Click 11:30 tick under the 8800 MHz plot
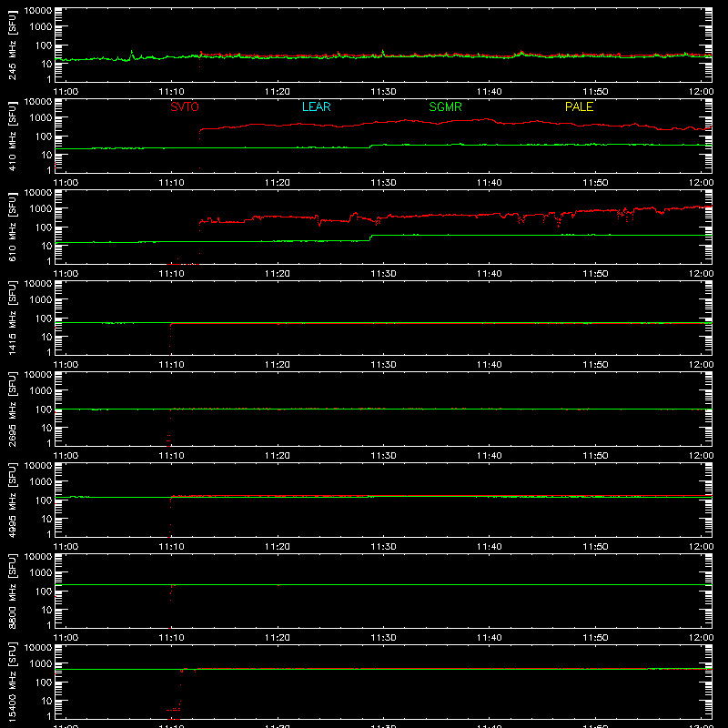 pyautogui.click(x=383, y=638)
